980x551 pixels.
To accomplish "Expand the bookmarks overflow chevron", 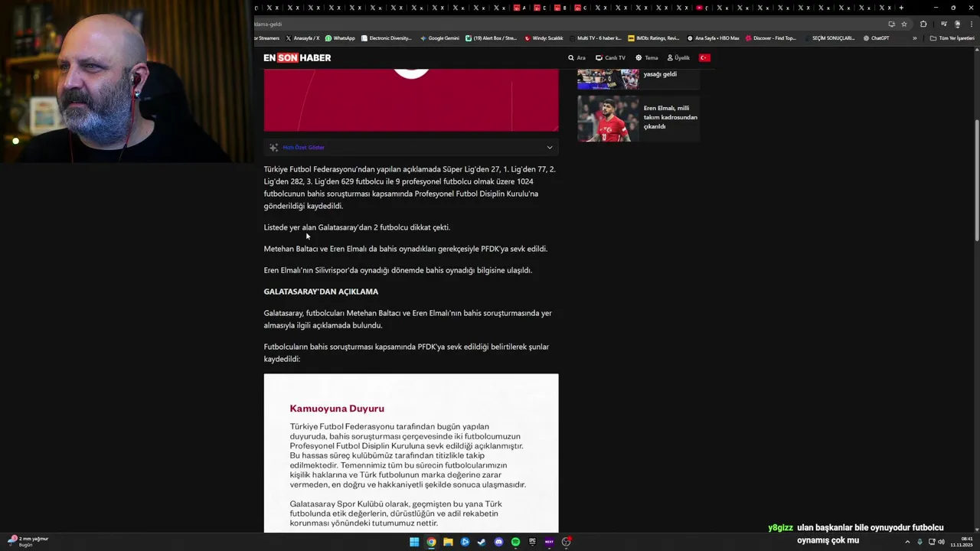I will click(x=914, y=38).
